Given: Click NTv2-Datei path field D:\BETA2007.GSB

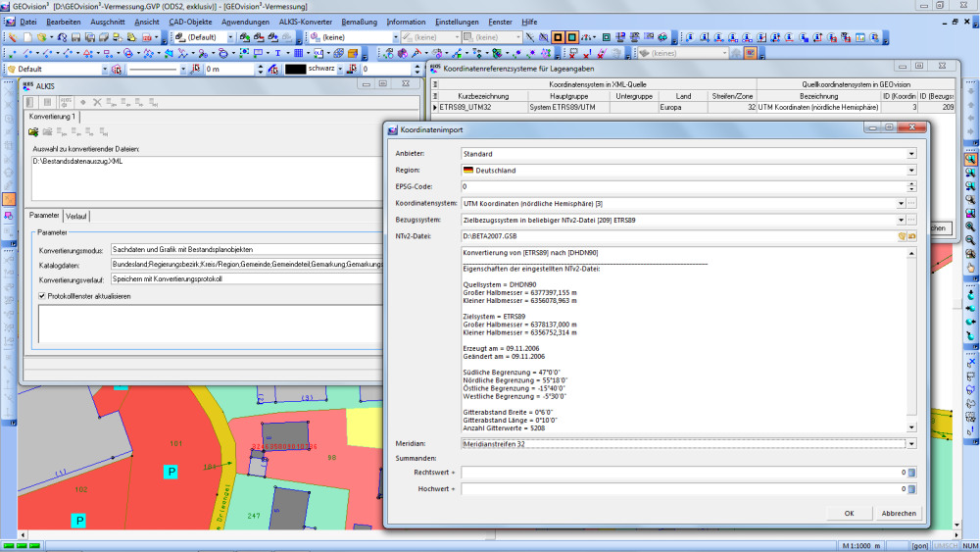Looking at the screenshot, I should [x=679, y=236].
